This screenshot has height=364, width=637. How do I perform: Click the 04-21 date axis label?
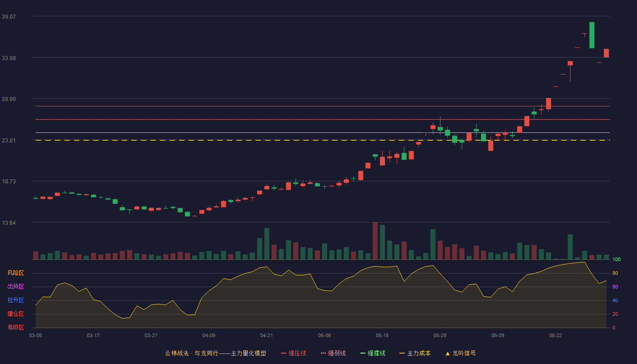tap(267, 335)
